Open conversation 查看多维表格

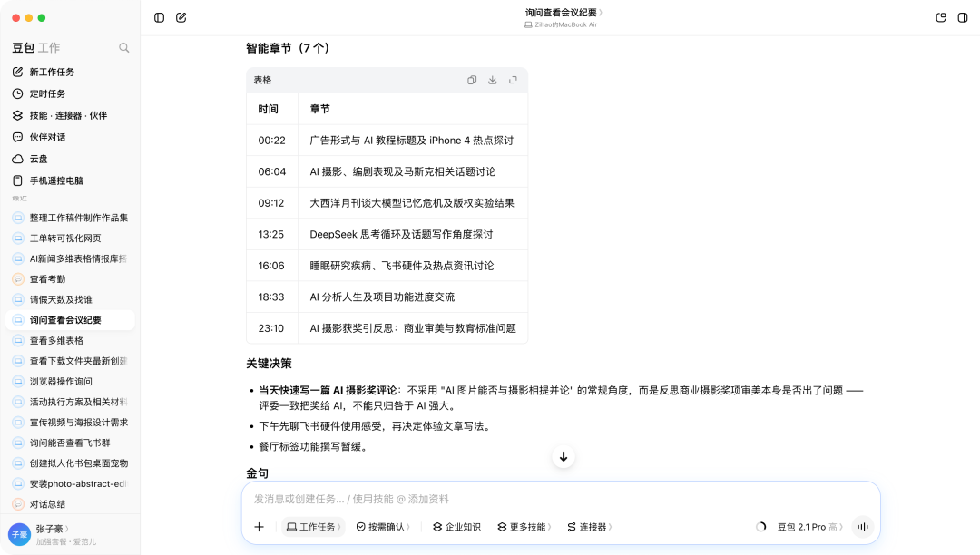pos(70,341)
